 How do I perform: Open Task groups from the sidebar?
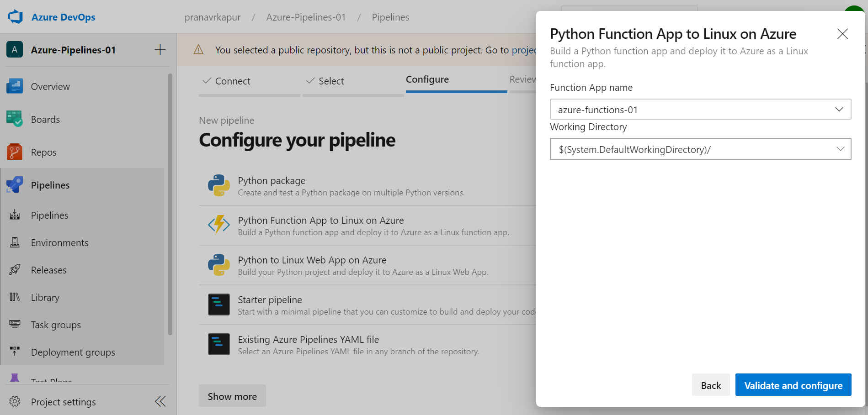[x=55, y=325]
